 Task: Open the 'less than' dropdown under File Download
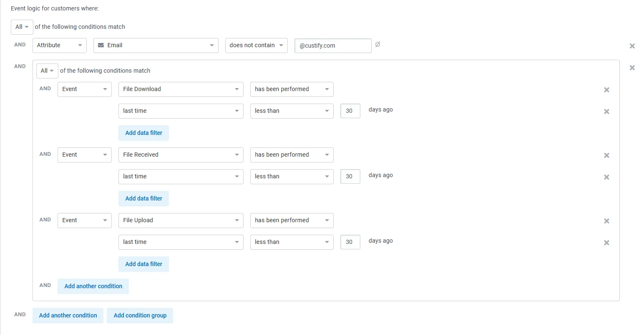point(292,111)
